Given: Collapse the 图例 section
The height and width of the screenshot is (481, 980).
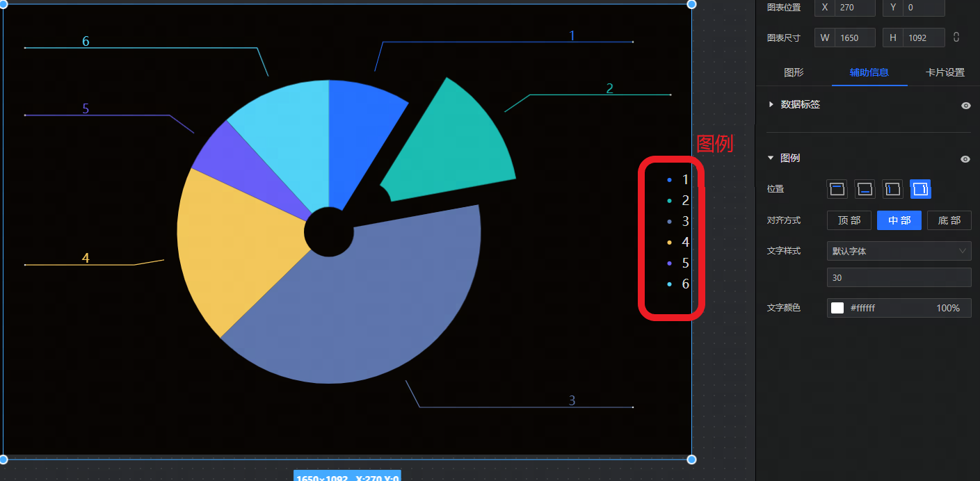Looking at the screenshot, I should click(x=771, y=158).
